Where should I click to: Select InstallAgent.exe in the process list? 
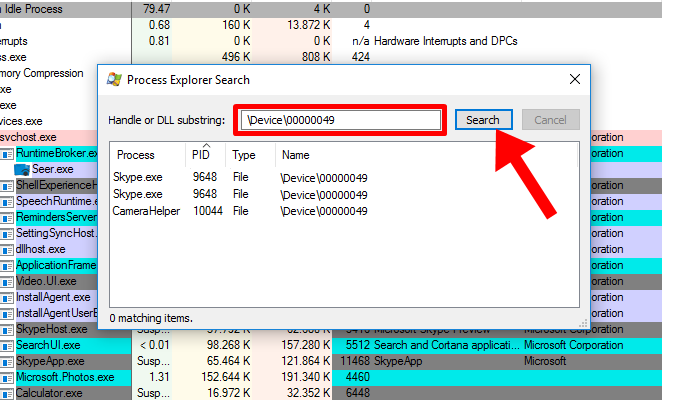pos(53,297)
